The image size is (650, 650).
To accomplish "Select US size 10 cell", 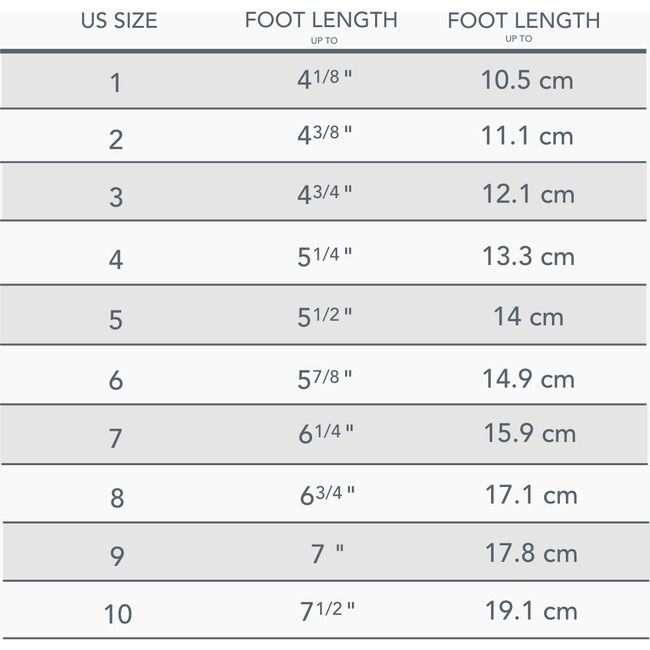I will pyautogui.click(x=118, y=614).
